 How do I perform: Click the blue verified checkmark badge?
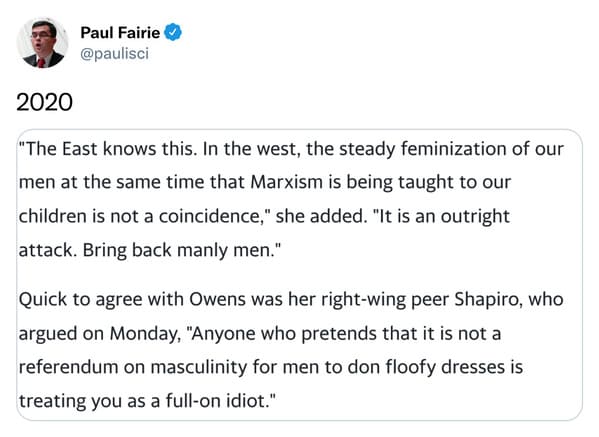[173, 32]
